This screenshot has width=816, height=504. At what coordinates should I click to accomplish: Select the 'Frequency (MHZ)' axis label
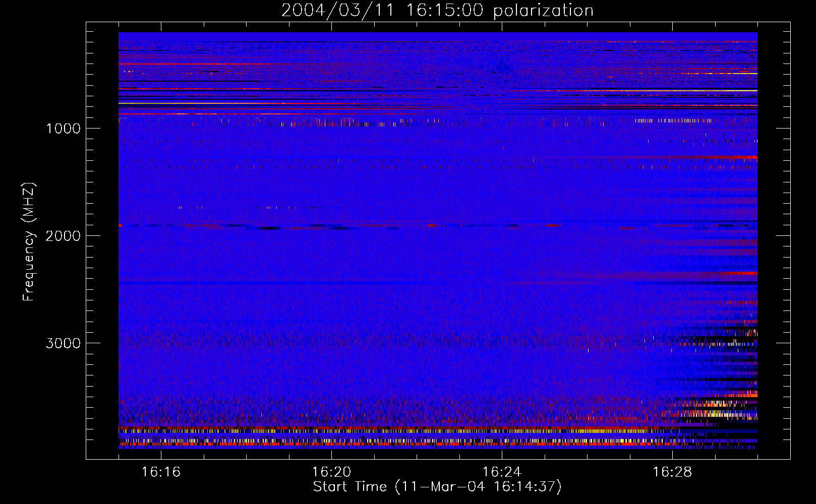28,242
